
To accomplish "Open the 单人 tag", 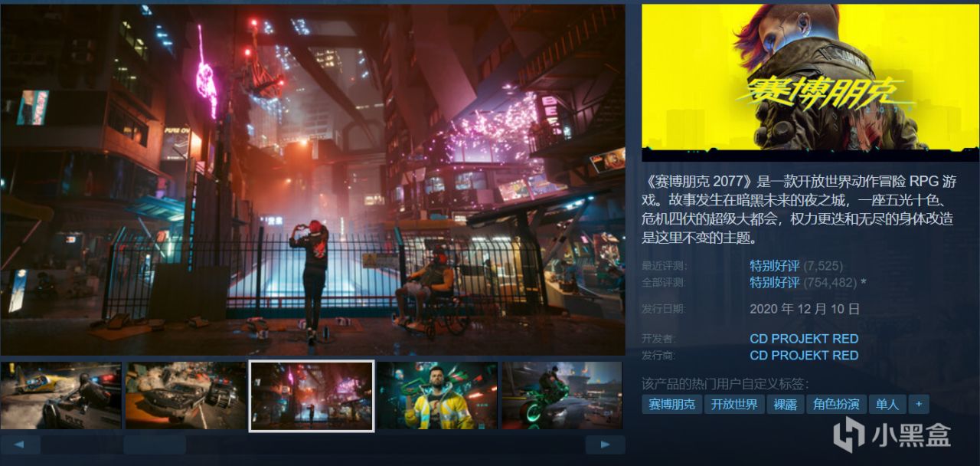I will (887, 404).
